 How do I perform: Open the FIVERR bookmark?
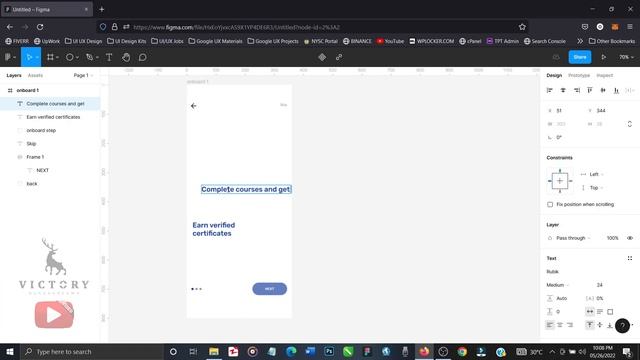click(17, 41)
